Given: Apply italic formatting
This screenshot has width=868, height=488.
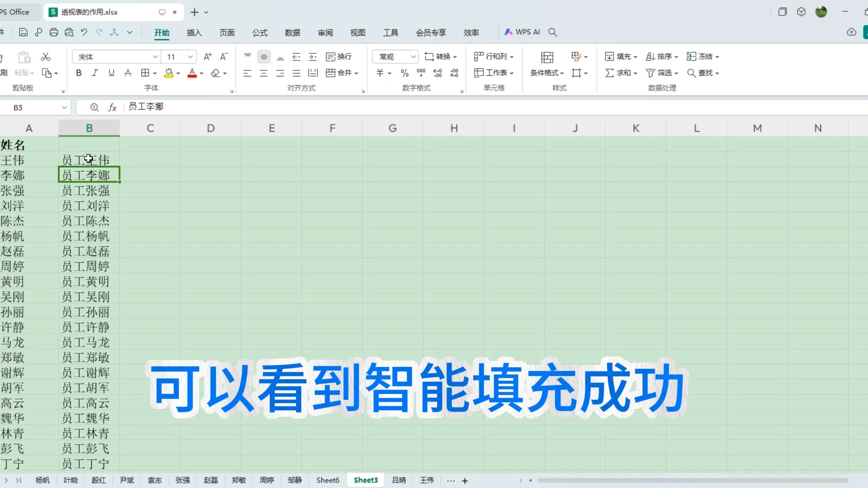Looking at the screenshot, I should click(94, 73).
